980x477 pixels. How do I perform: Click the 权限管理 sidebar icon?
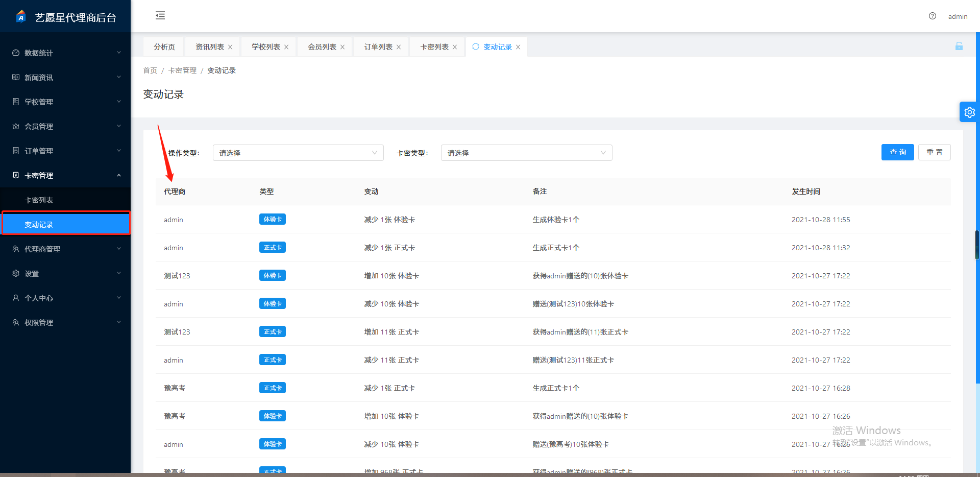pos(16,322)
